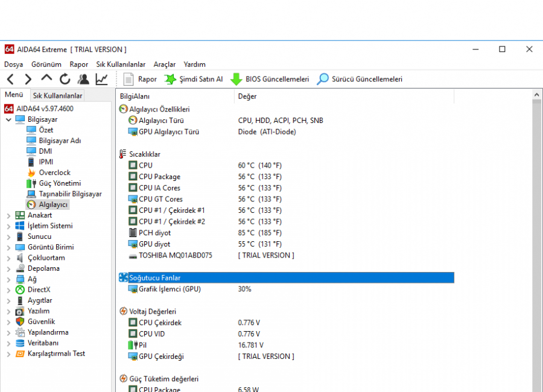543x392 pixels.
Task: Click the Rapor document icon in toolbar
Action: coord(129,79)
